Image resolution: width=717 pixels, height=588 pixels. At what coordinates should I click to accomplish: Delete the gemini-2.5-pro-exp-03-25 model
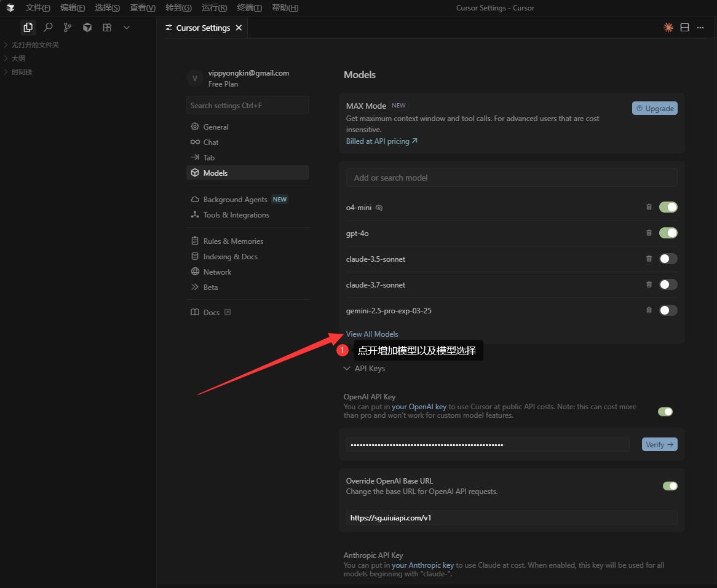(649, 310)
